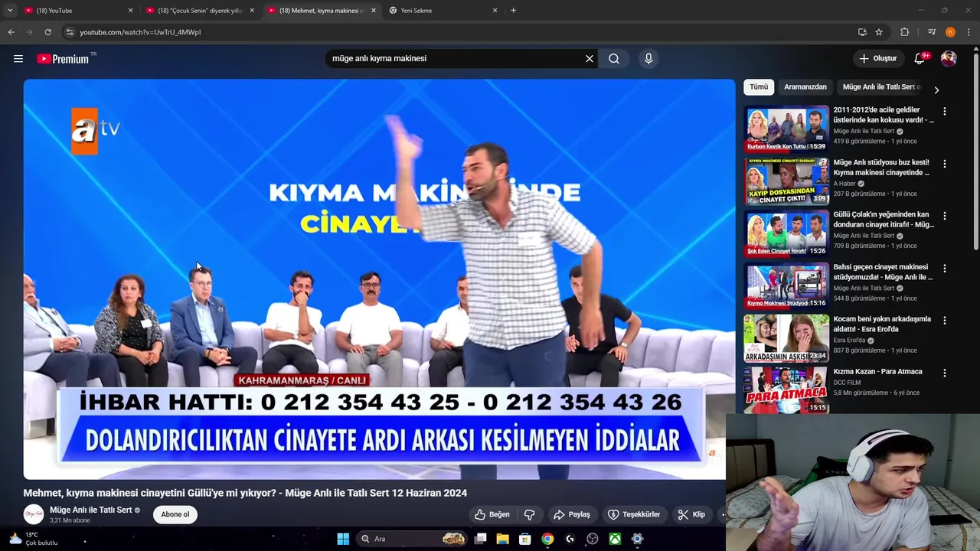980x551 pixels.
Task: Create a clip with Klip button
Action: 691,514
